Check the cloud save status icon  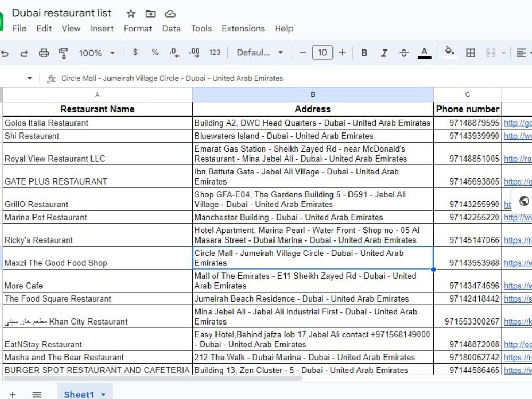click(x=170, y=14)
